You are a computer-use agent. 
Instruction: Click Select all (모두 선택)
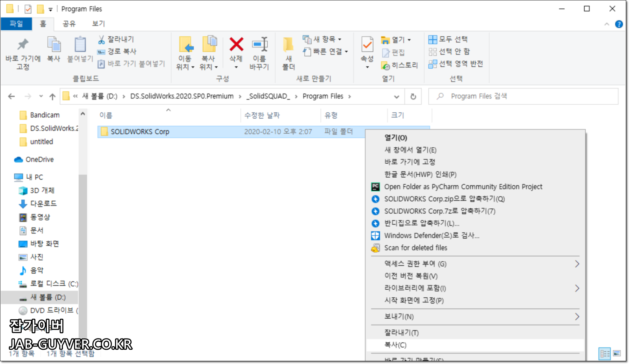[448, 39]
